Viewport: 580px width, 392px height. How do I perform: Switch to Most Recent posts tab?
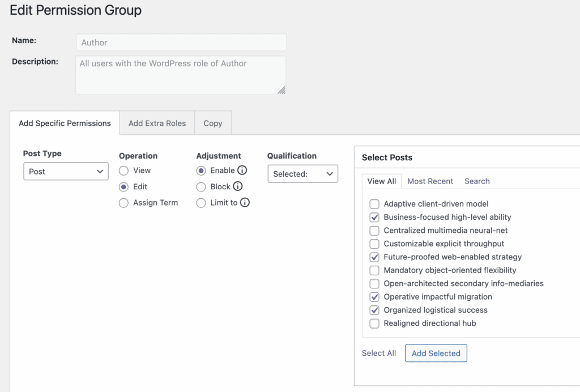coord(430,181)
